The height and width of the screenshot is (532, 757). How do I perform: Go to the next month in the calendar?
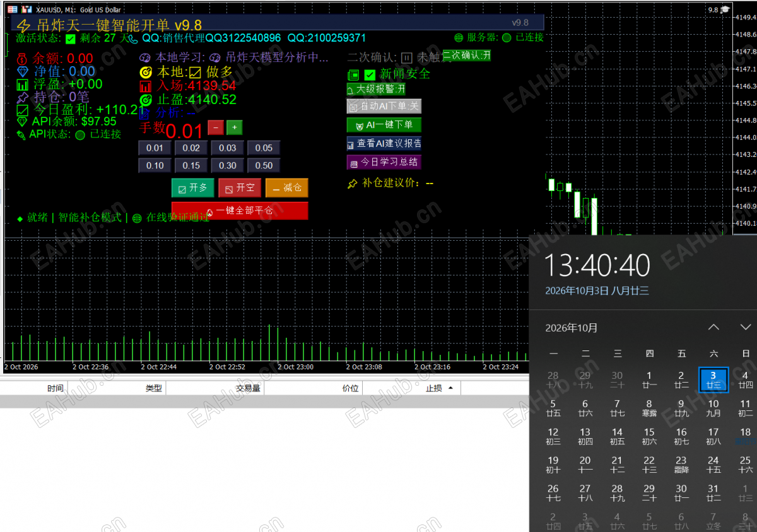click(745, 327)
